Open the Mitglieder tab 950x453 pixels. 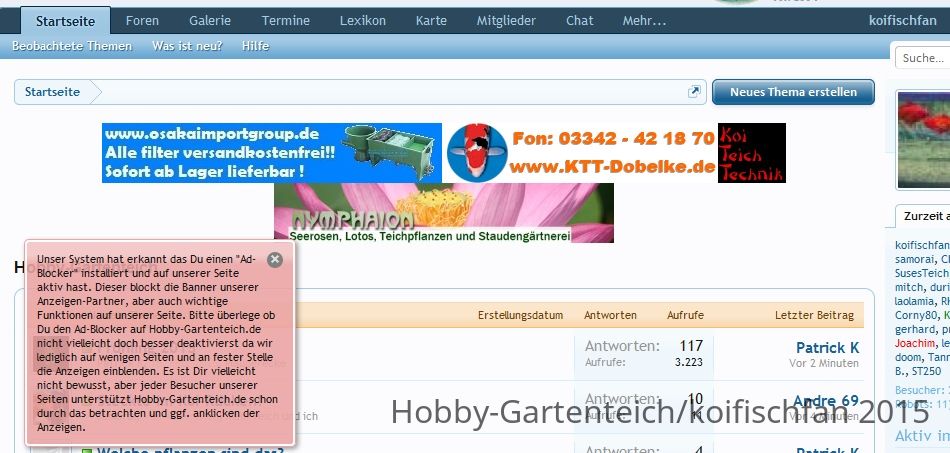tap(506, 21)
